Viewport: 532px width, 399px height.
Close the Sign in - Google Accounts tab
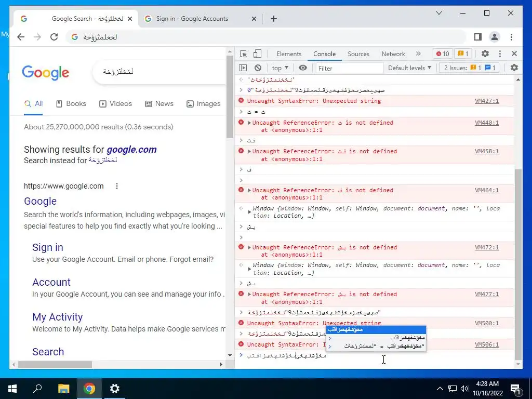[x=254, y=19]
